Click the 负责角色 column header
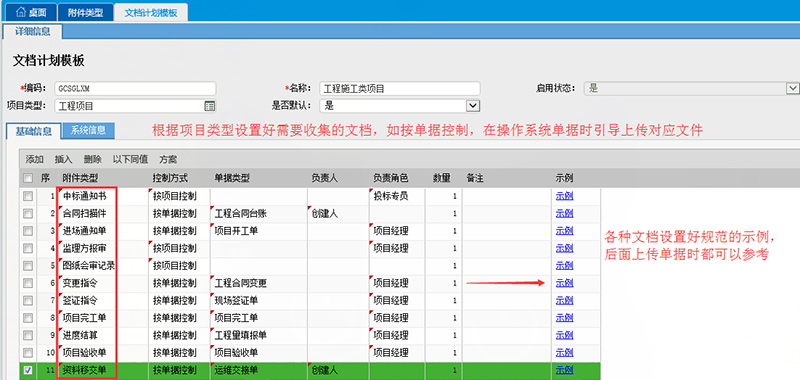The image size is (800, 380). [x=390, y=178]
